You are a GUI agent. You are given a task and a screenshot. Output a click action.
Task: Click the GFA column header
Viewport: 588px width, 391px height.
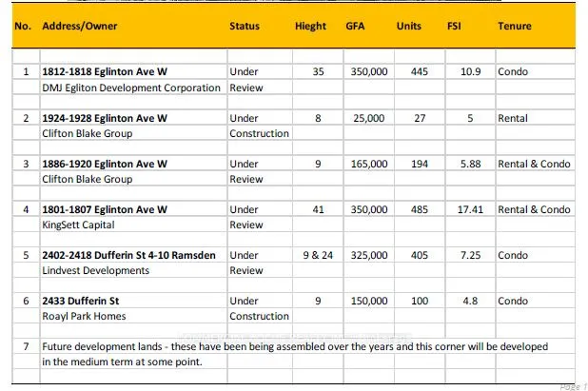(x=355, y=26)
